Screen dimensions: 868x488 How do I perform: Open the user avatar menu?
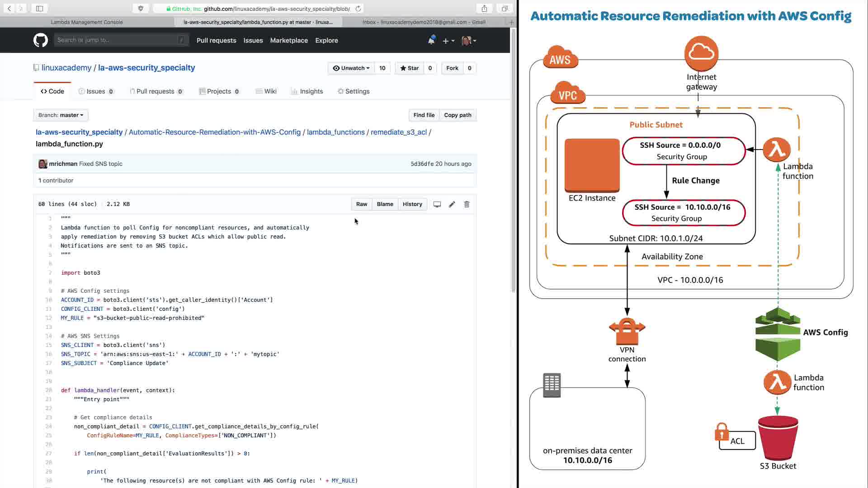point(469,41)
